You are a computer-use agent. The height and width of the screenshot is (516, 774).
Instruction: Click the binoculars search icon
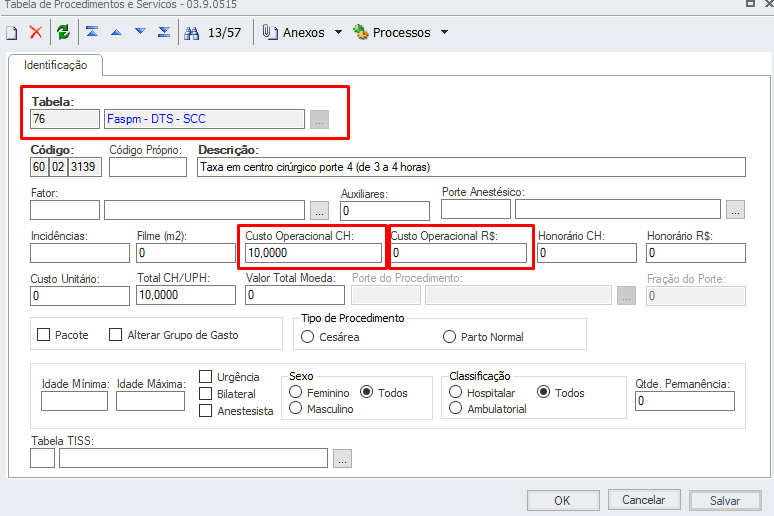click(192, 33)
